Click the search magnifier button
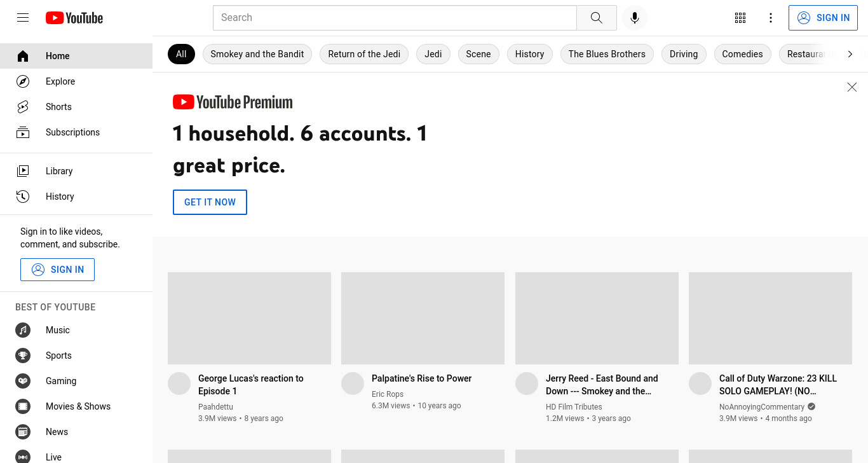The height and width of the screenshot is (463, 868). 596,18
